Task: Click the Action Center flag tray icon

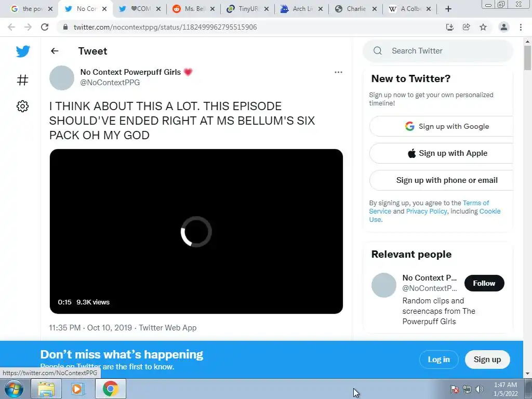Action: pos(455,389)
